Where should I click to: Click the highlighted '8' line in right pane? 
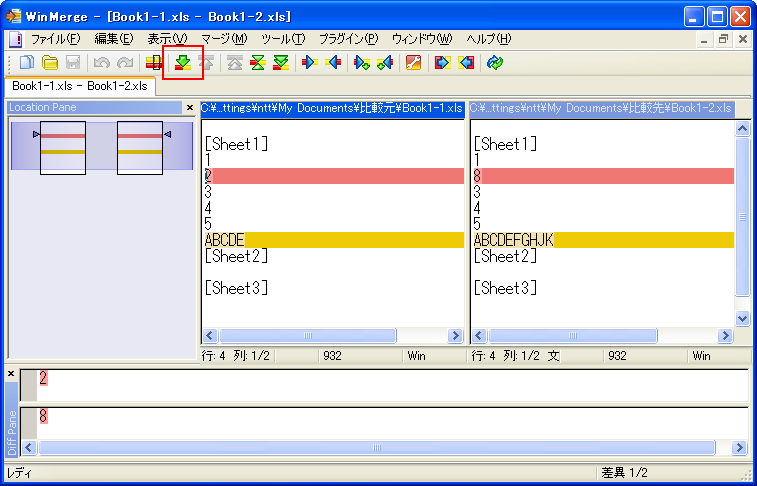[603, 176]
